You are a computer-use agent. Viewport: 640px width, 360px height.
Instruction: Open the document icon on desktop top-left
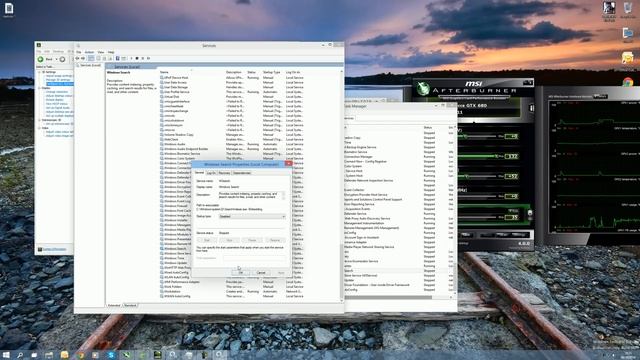[9, 10]
